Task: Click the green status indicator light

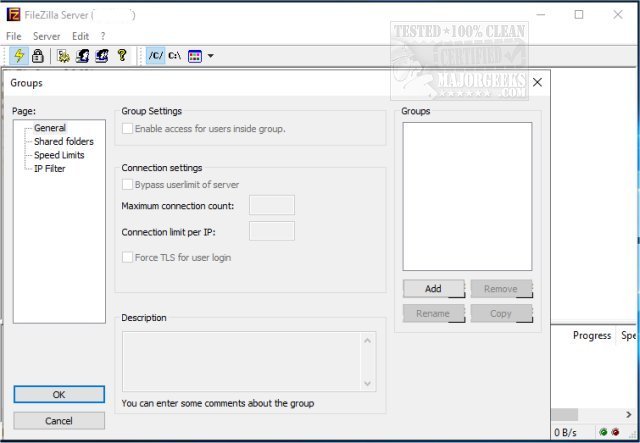Action: [x=604, y=432]
